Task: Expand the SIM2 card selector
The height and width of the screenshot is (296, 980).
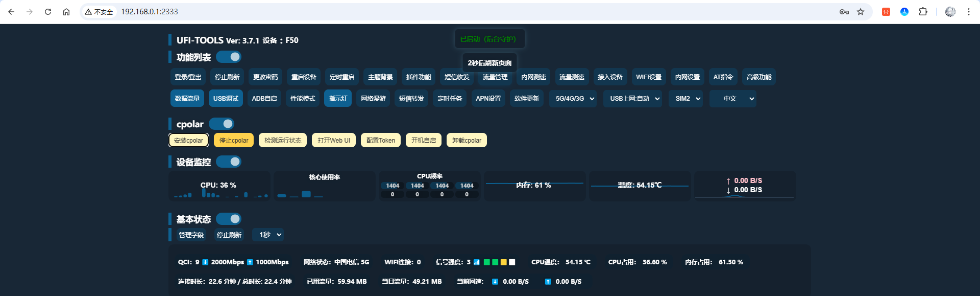Action: [687, 99]
